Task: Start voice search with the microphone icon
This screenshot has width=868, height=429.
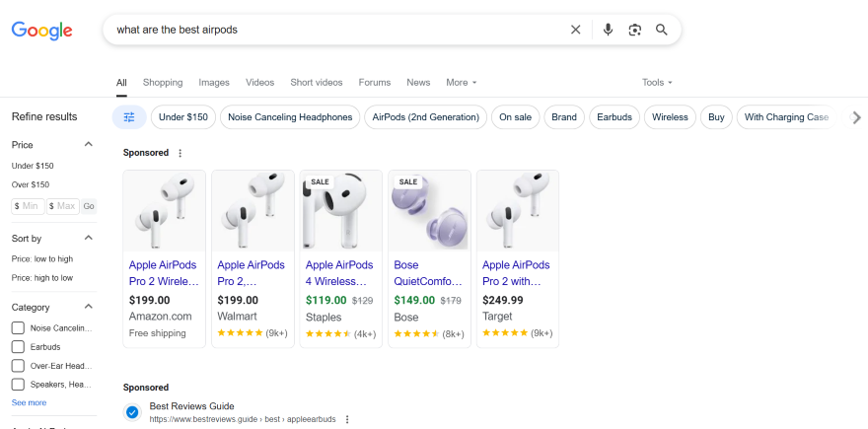Action: [x=608, y=30]
